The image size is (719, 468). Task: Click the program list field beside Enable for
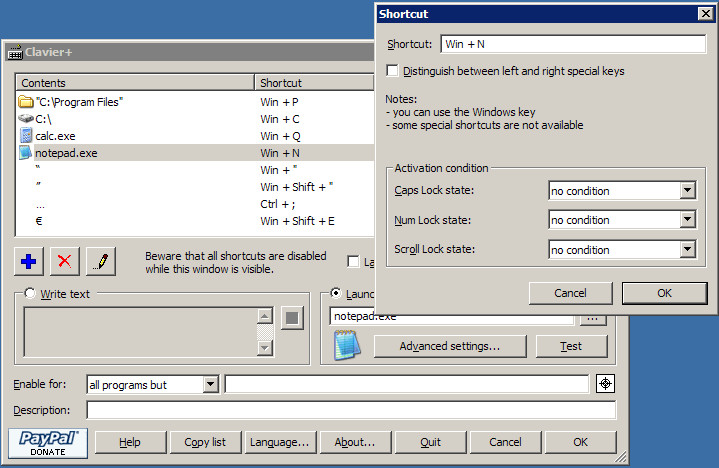pyautogui.click(x=407, y=384)
